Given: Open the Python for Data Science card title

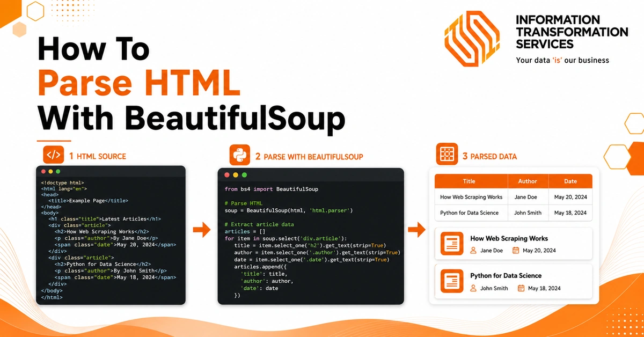Looking at the screenshot, I should (x=506, y=276).
